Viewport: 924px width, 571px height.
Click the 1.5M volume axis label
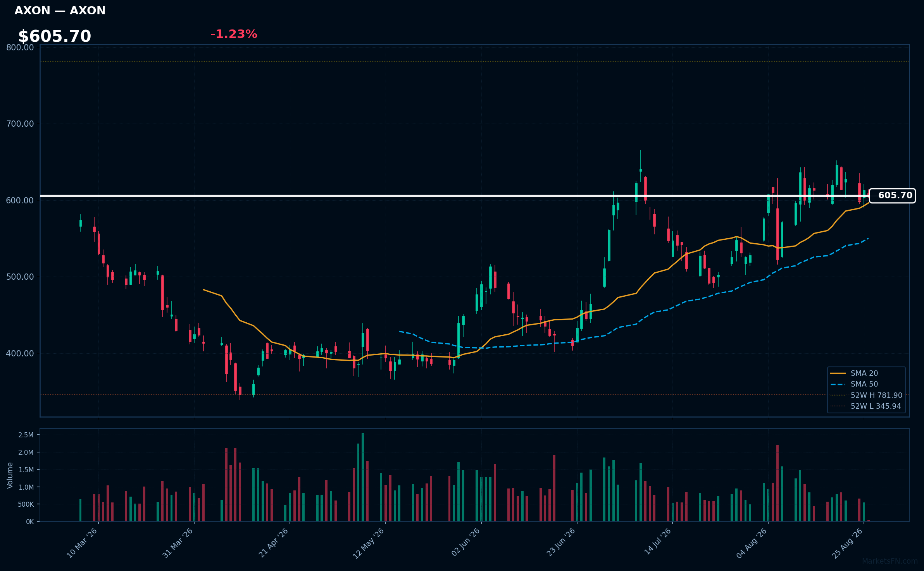(x=26, y=470)
